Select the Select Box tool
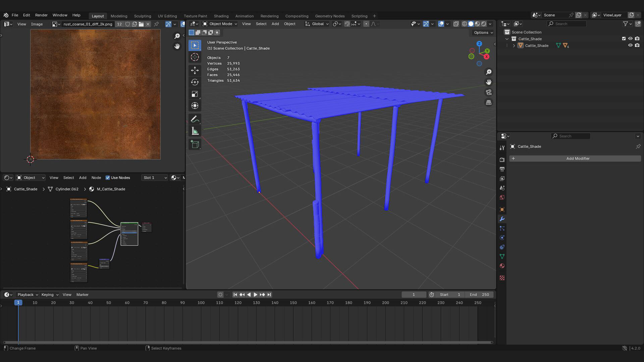Image resolution: width=644 pixels, height=362 pixels. [195, 45]
